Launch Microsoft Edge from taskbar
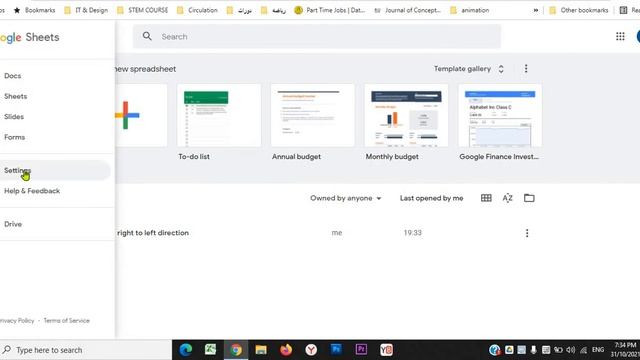Viewport: 640px width, 360px height. 186,350
